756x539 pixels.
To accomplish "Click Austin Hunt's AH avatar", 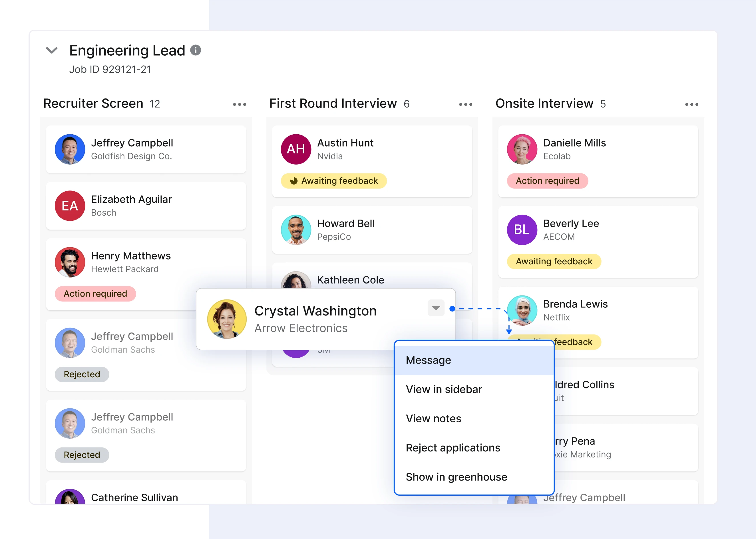I will click(295, 149).
